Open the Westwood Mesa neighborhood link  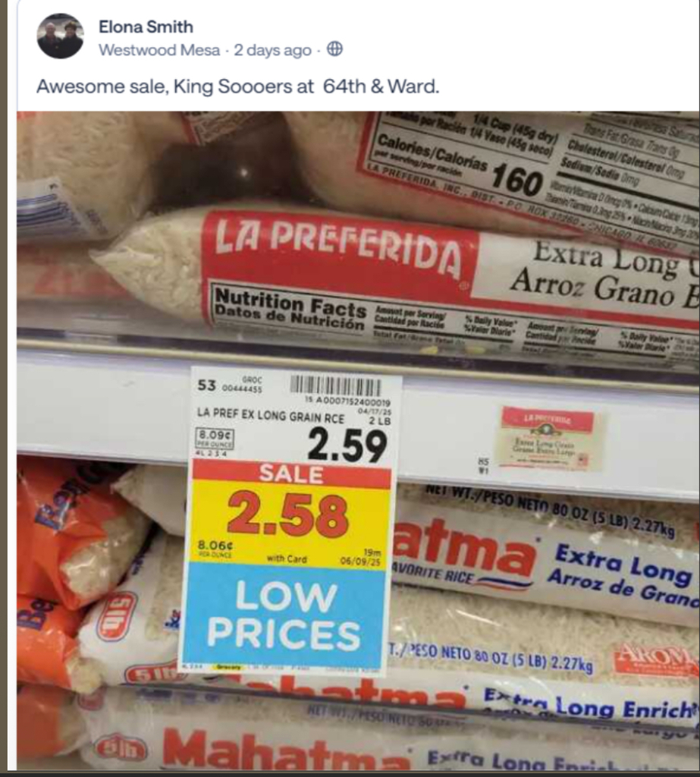[x=159, y=51]
